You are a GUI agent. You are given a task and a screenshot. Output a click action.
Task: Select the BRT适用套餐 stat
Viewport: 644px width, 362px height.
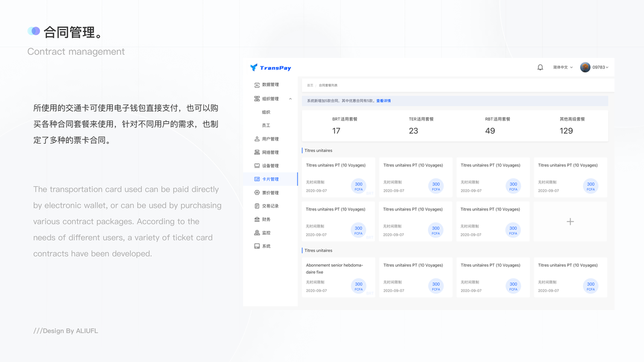(345, 125)
